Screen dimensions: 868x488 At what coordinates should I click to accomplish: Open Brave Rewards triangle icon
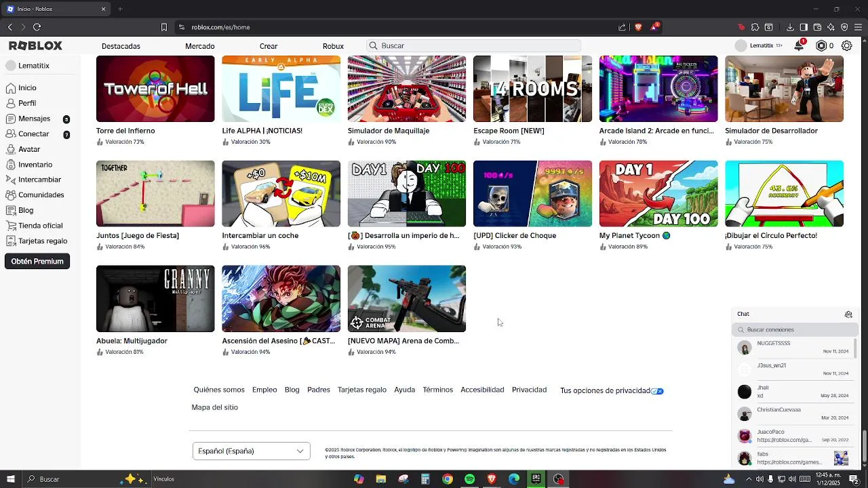click(x=654, y=27)
